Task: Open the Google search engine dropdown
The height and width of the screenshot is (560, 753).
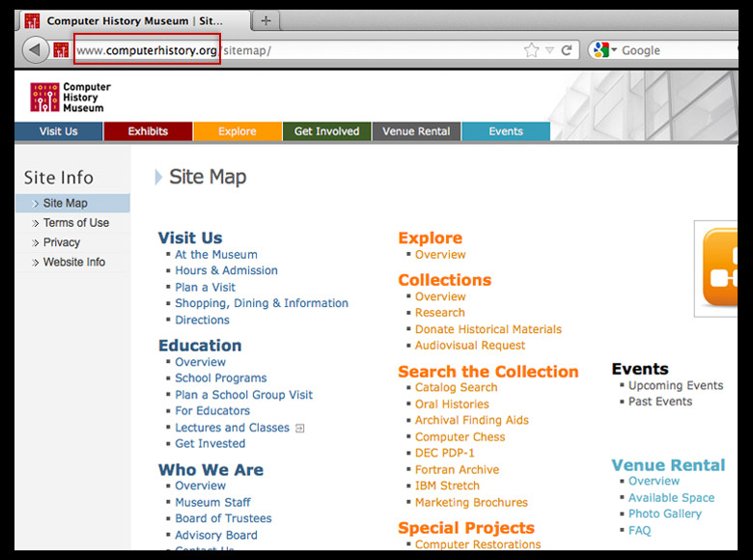Action: [604, 50]
